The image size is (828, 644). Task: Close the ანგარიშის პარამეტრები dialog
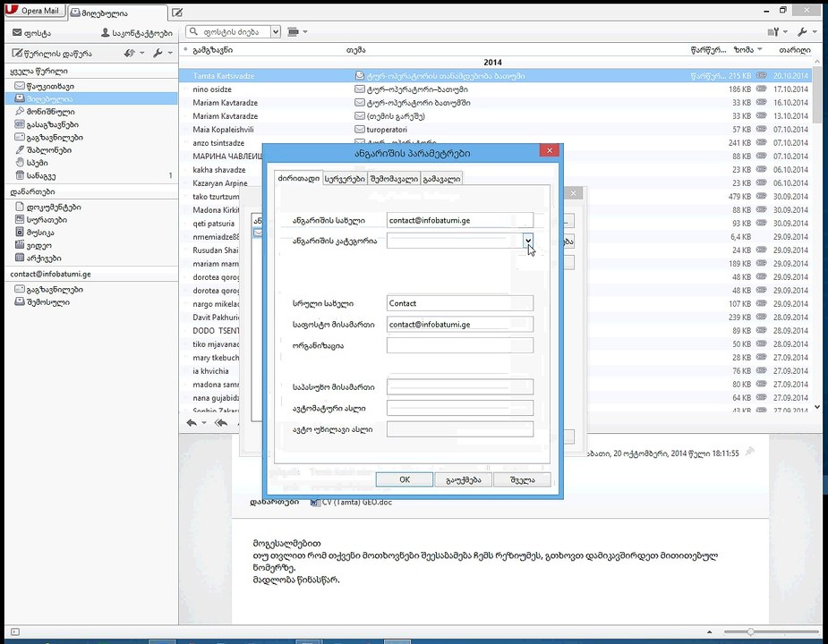tap(550, 151)
